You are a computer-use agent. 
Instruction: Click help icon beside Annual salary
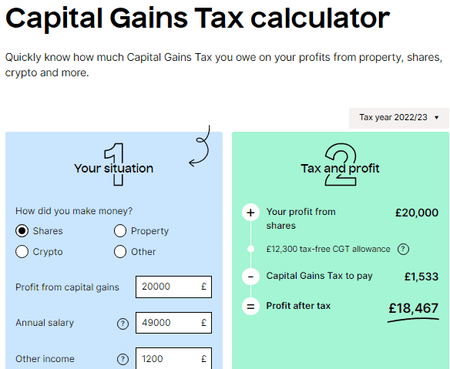tap(123, 323)
